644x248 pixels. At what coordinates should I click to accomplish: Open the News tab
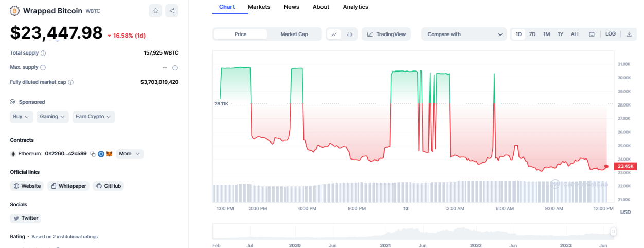292,7
